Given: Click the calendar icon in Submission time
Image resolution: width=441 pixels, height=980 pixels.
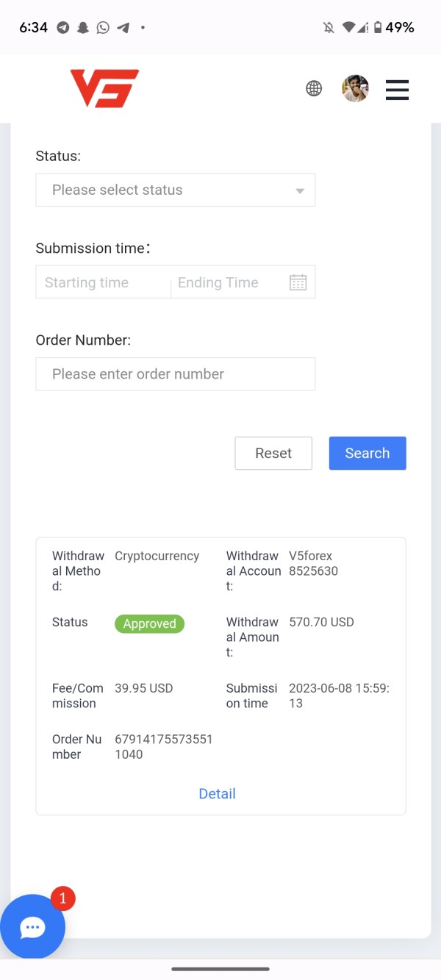Looking at the screenshot, I should [298, 282].
